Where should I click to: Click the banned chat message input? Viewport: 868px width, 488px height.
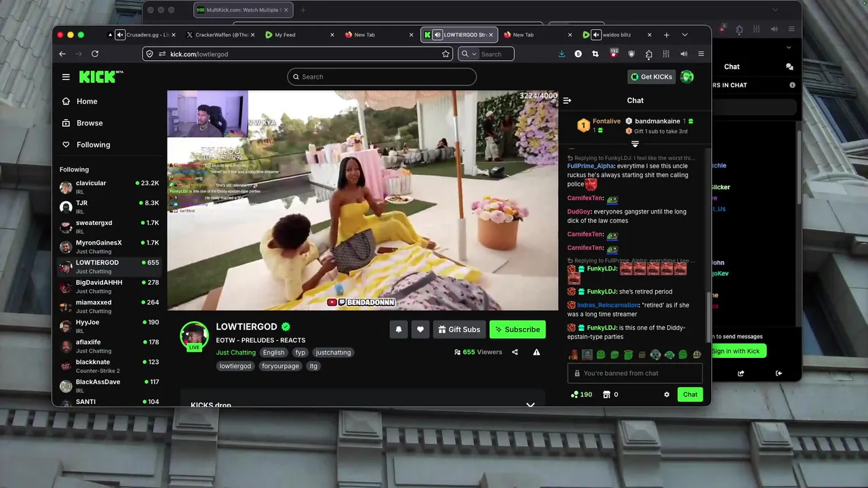(635, 373)
